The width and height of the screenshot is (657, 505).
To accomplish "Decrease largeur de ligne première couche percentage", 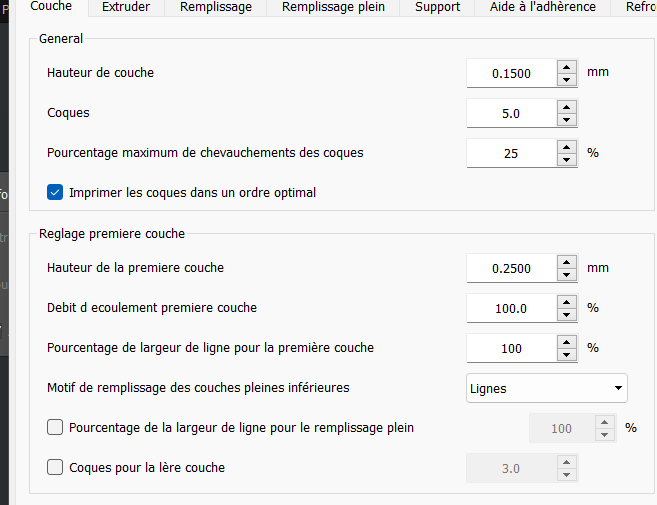I will click(x=566, y=355).
